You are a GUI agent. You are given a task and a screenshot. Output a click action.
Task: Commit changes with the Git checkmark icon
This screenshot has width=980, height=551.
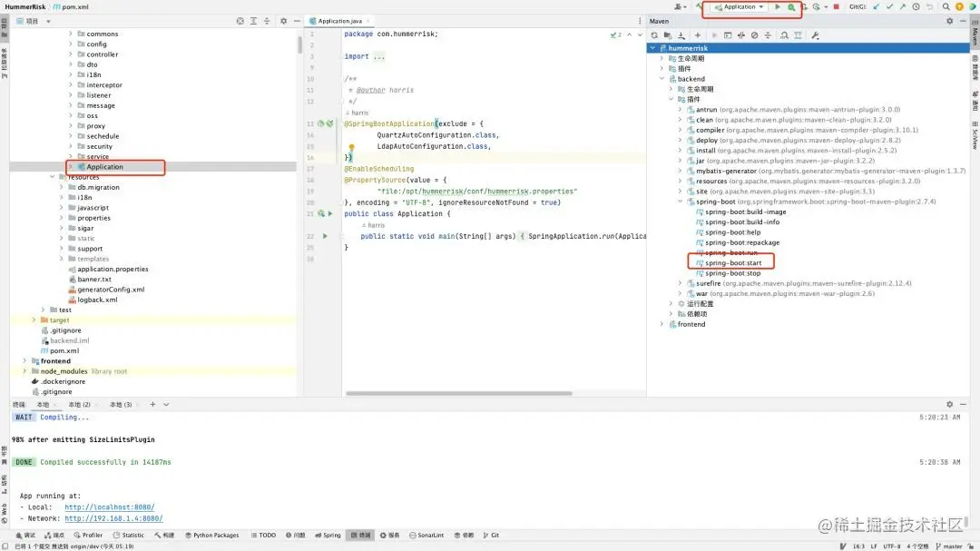pyautogui.click(x=889, y=7)
